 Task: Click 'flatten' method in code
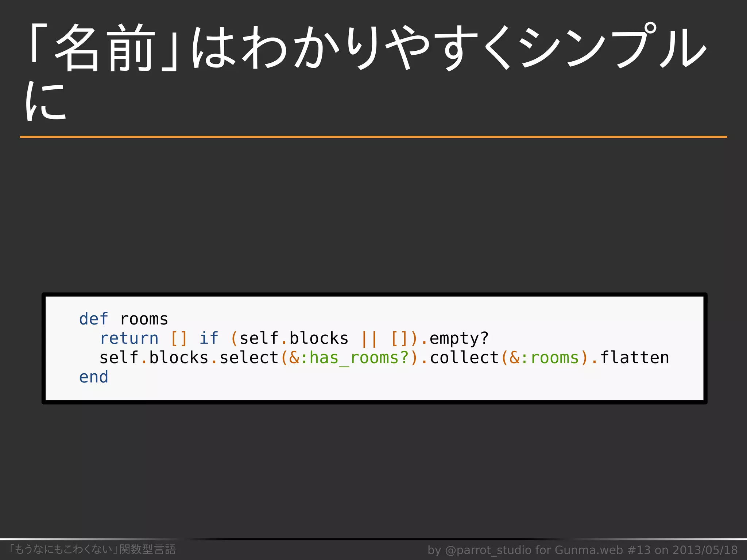[x=635, y=358]
